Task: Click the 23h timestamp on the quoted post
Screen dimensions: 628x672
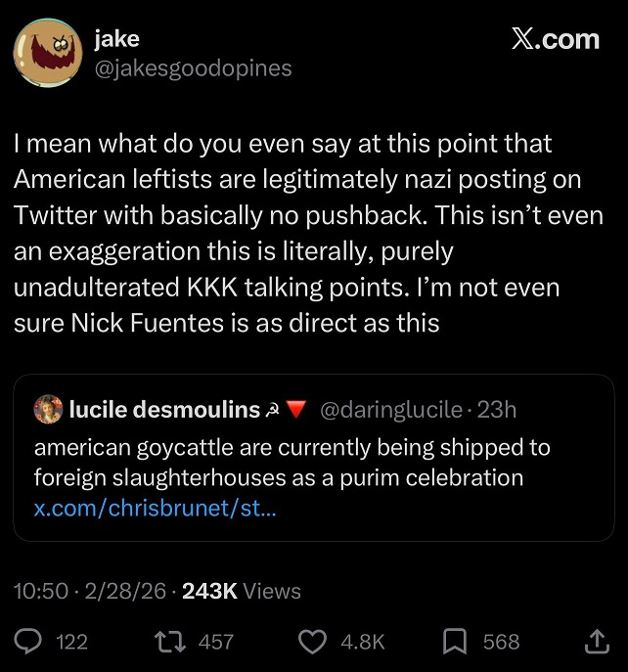Action: click(x=496, y=411)
